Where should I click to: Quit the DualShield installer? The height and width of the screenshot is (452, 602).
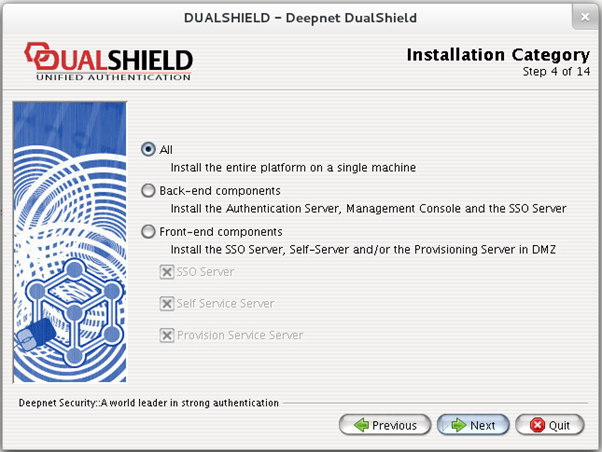click(x=550, y=425)
